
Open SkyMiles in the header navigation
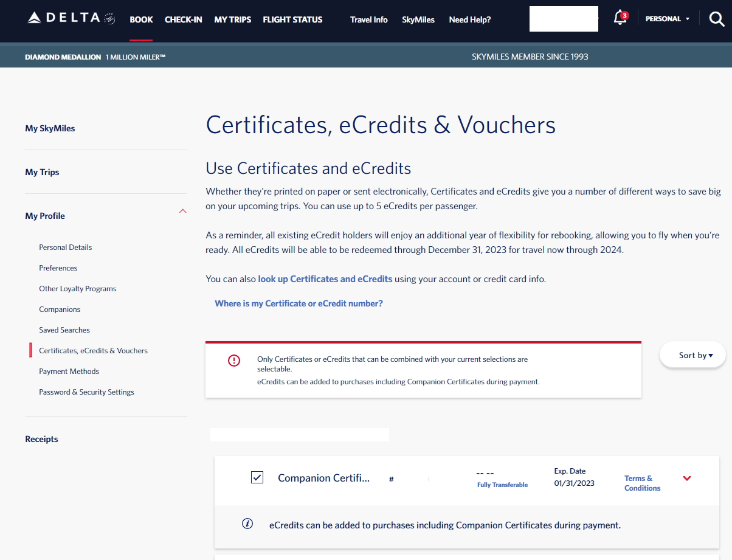point(418,19)
